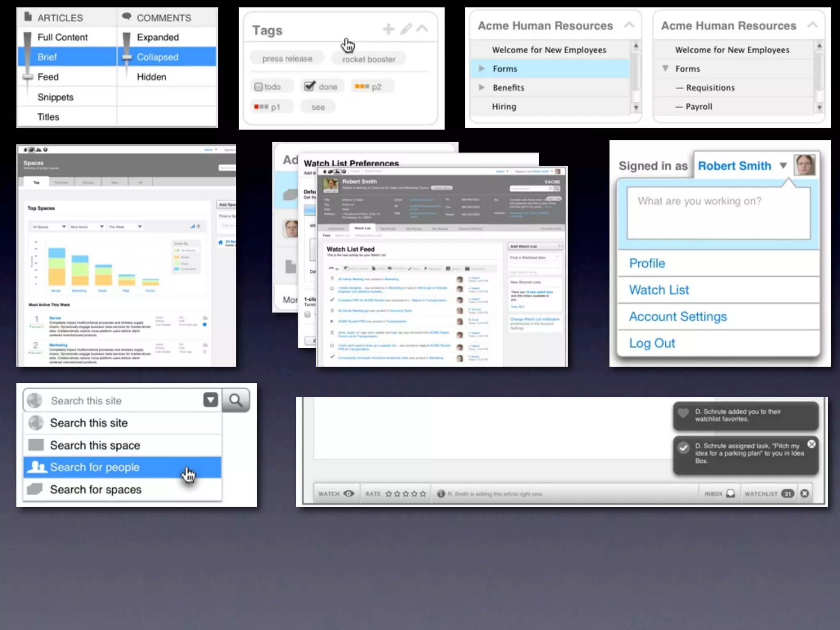Screen dimensions: 840x630
Task: Choose Account Settings from user menu
Action: [678, 316]
